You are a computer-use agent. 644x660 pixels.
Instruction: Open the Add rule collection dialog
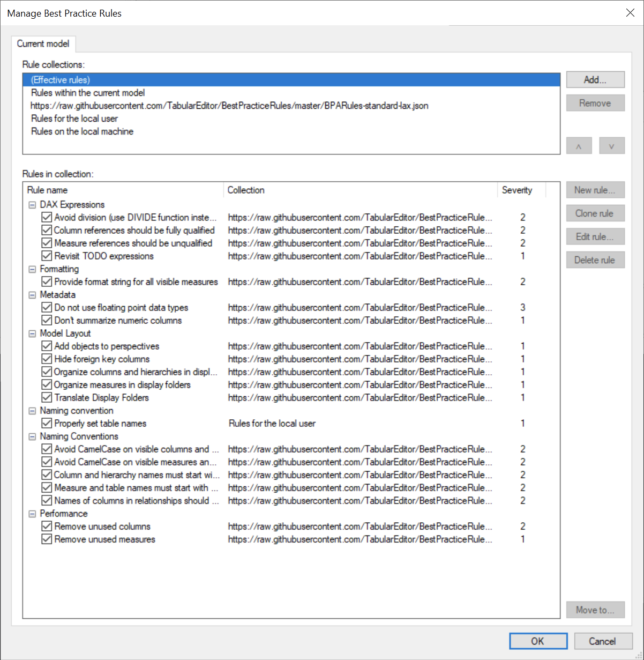click(x=595, y=79)
